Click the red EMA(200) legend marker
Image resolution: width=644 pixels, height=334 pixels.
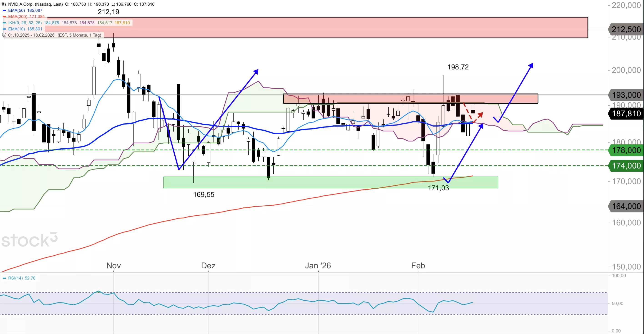click(4, 17)
